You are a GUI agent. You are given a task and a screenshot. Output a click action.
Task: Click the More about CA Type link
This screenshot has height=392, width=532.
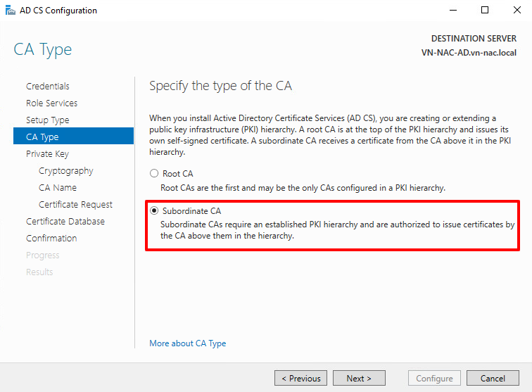click(x=187, y=343)
